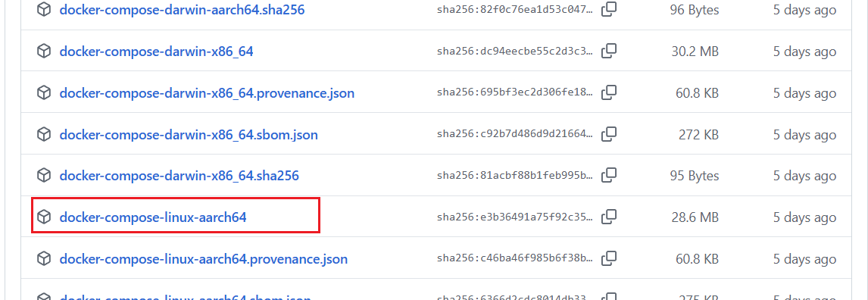This screenshot has width=868, height=300.
Task: Click the sha256:dc94eecbe55c2d3c3 hash text
Action: click(x=514, y=52)
